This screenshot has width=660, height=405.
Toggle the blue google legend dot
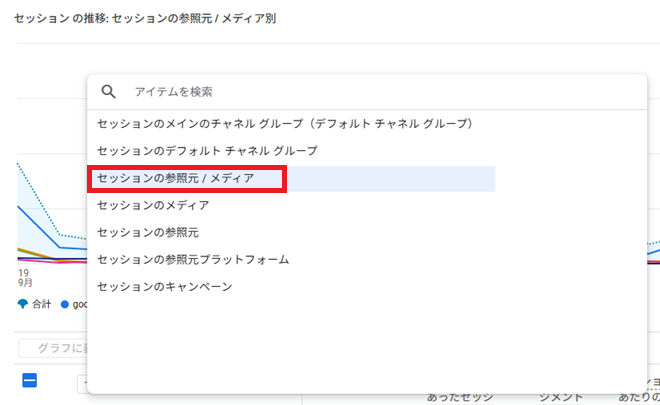tap(65, 304)
